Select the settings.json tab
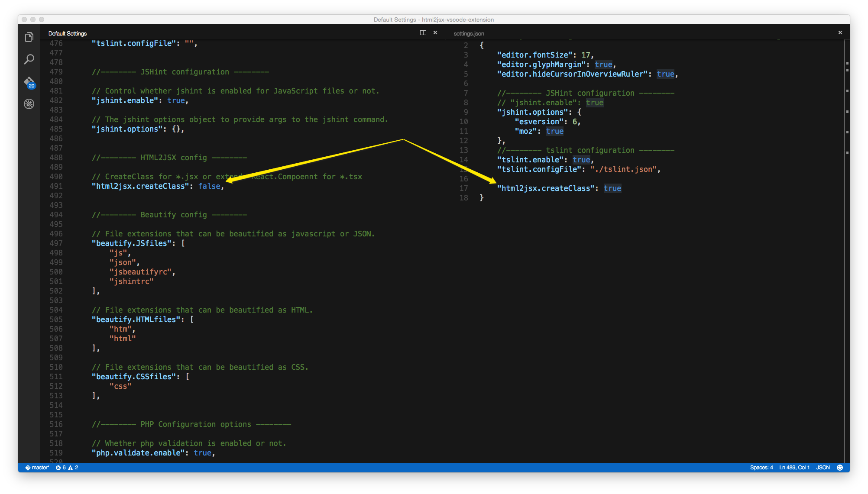The height and width of the screenshot is (494, 868). click(x=469, y=33)
